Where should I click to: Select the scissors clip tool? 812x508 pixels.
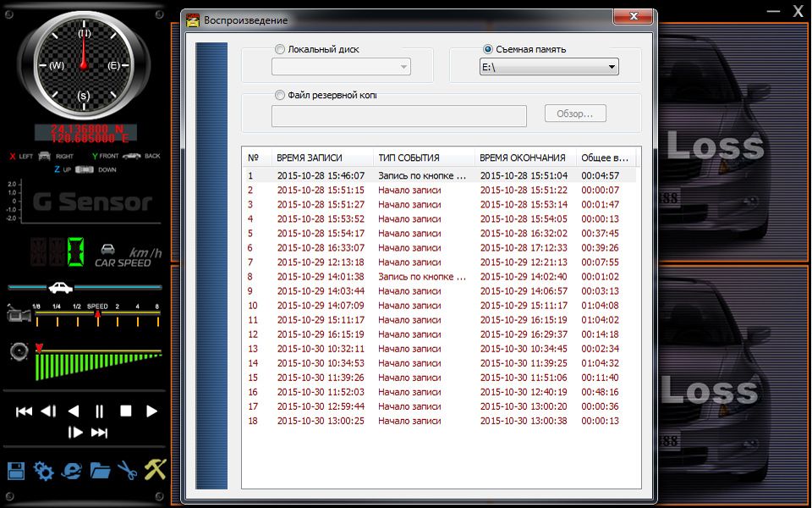[127, 471]
